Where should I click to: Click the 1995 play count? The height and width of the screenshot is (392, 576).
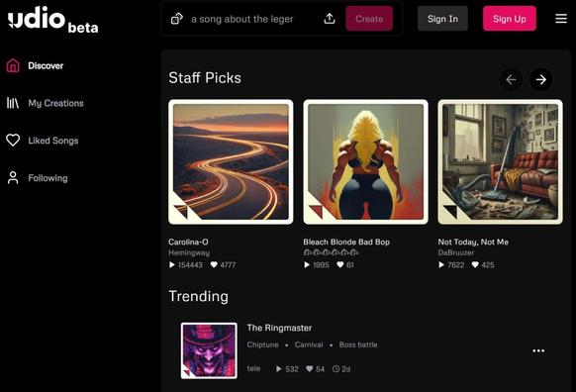pyautogui.click(x=321, y=265)
